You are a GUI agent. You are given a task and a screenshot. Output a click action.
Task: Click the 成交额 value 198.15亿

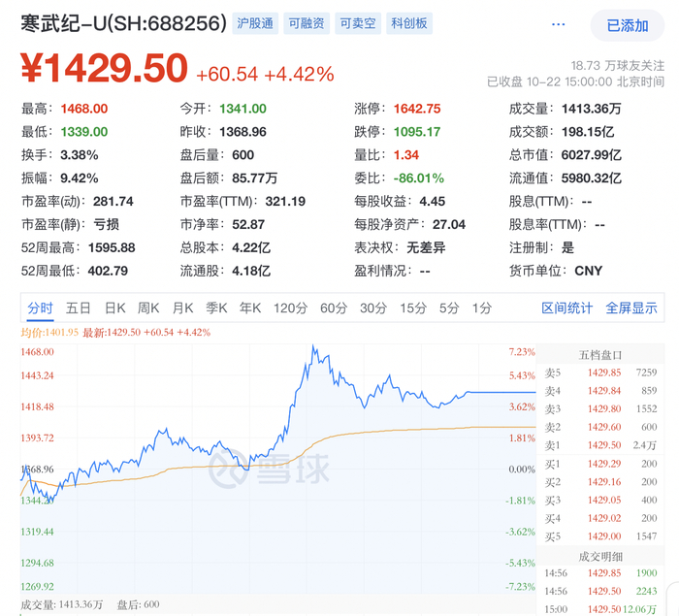click(x=588, y=132)
